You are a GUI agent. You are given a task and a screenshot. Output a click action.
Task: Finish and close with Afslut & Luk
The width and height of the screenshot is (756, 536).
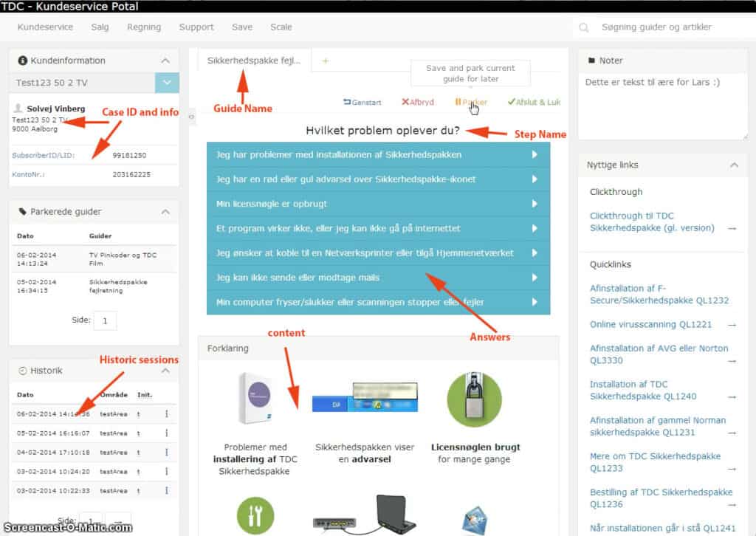[534, 102]
